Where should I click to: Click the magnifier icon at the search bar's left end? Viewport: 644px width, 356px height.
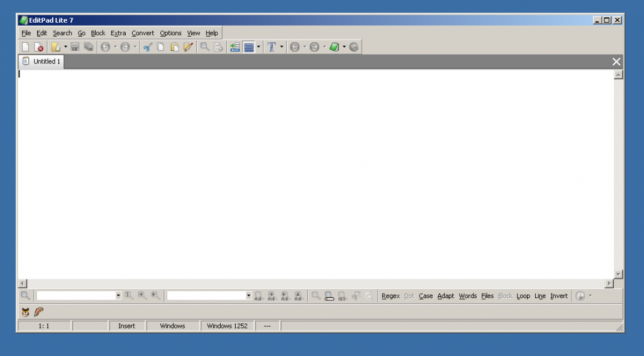click(x=25, y=296)
